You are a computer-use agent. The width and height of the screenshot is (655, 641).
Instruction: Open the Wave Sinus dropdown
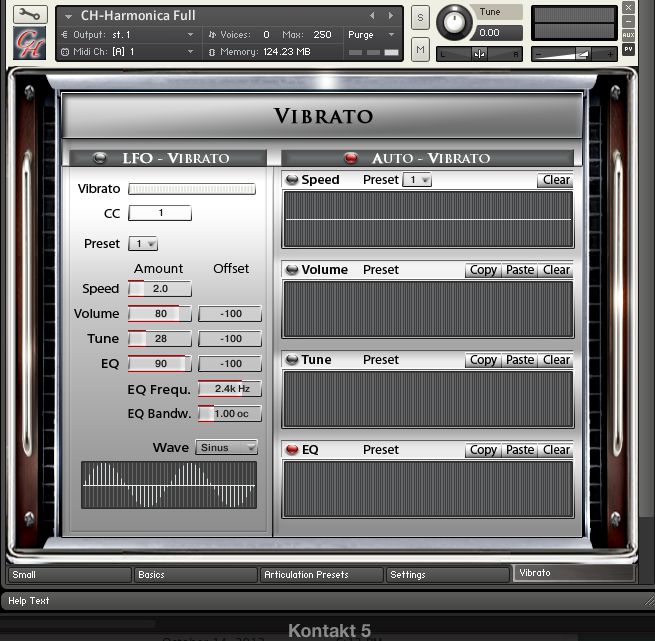point(226,448)
